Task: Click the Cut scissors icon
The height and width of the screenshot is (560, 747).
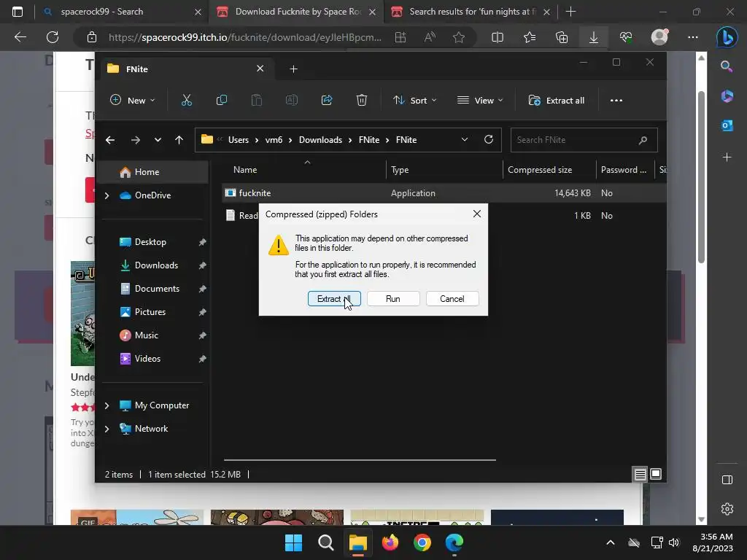Action: click(x=187, y=101)
